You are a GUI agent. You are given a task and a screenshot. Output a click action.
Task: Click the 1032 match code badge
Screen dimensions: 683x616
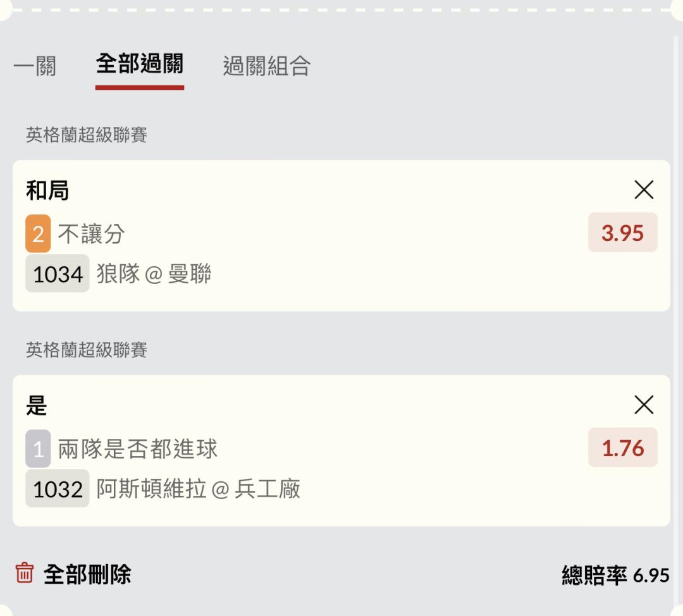click(58, 489)
